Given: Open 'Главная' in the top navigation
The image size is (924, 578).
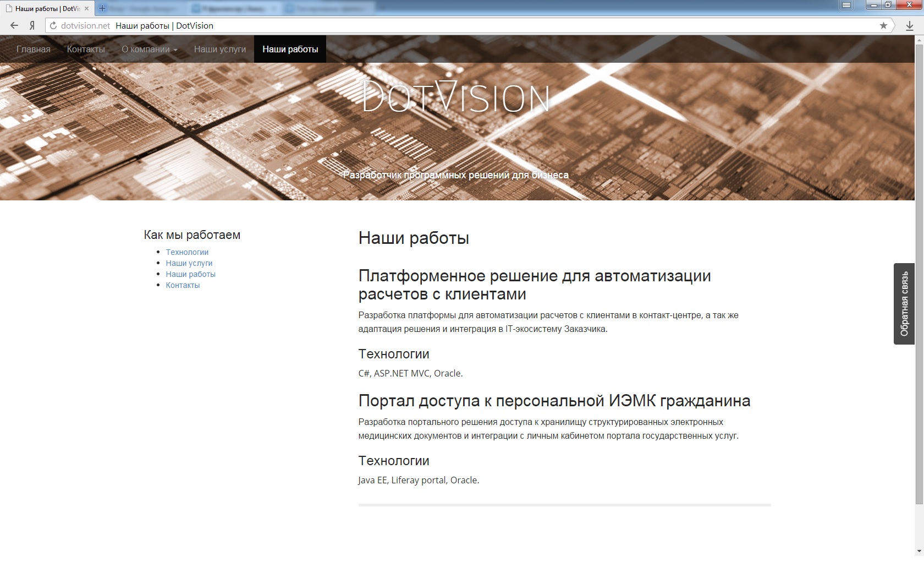Looking at the screenshot, I should click(x=34, y=49).
